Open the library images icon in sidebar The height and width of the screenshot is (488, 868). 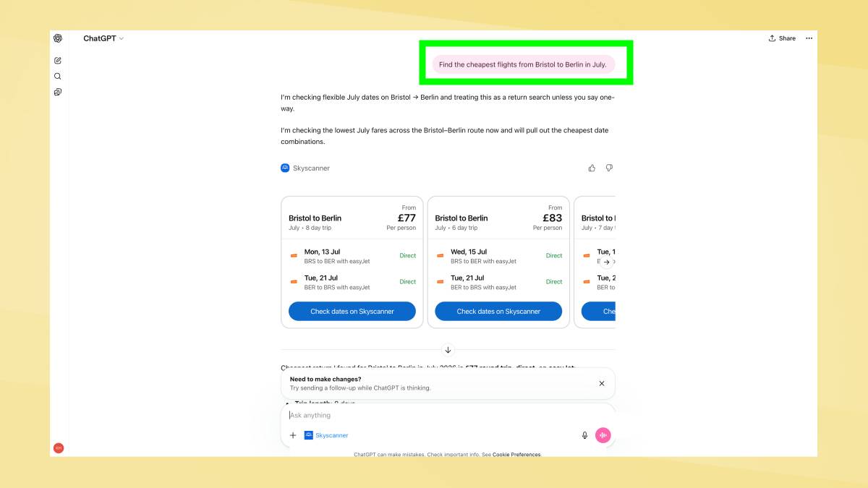58,92
